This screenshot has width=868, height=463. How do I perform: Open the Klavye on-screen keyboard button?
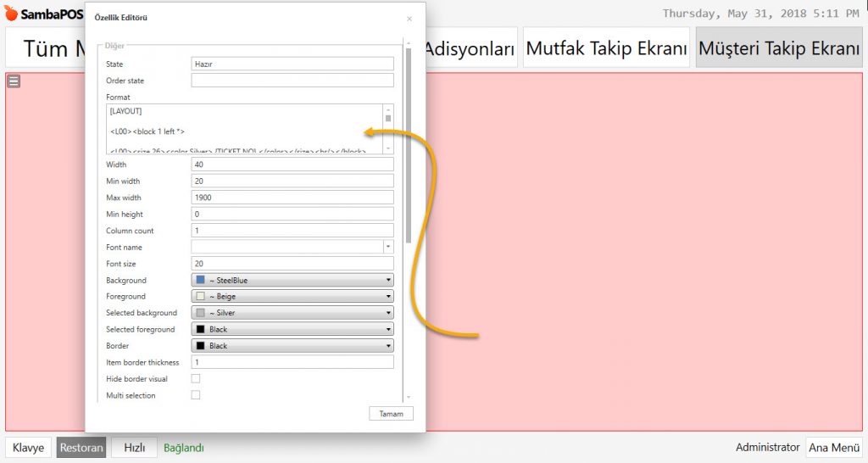coord(28,448)
